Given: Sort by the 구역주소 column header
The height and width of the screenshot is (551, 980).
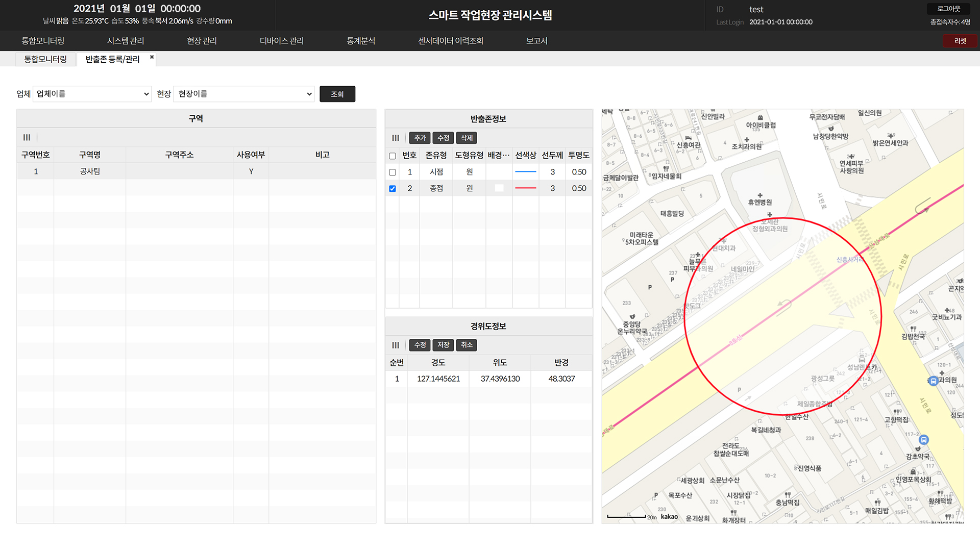Looking at the screenshot, I should [x=179, y=155].
